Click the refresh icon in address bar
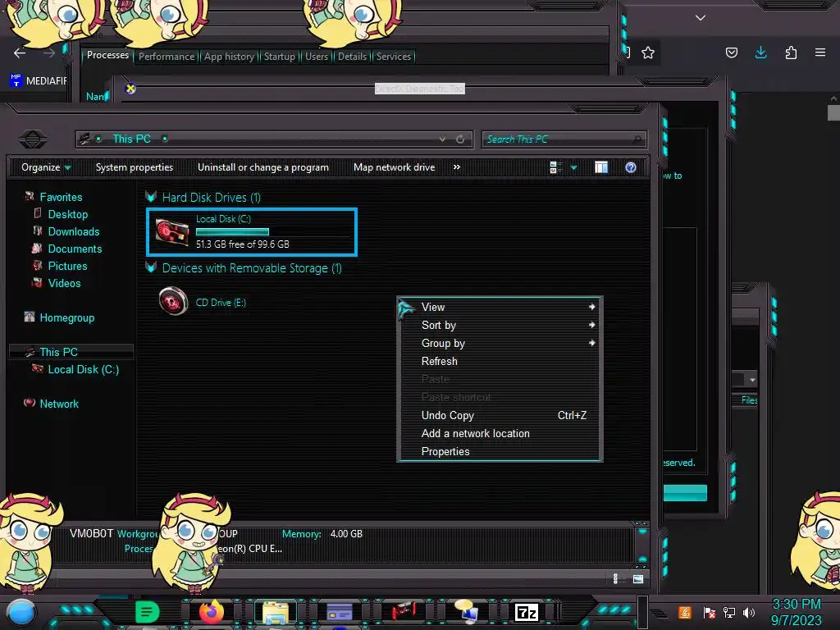 click(460, 139)
